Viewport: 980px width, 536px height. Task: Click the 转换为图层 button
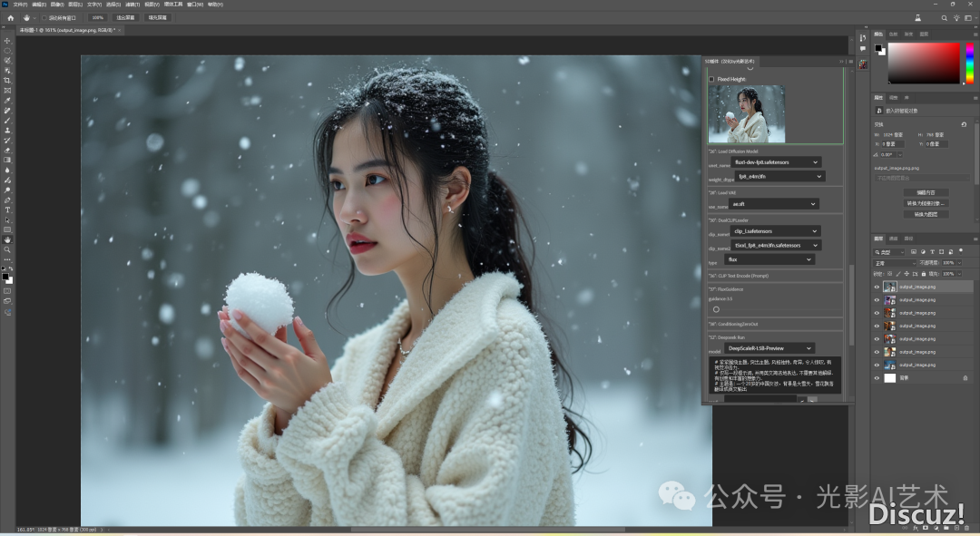(x=926, y=214)
